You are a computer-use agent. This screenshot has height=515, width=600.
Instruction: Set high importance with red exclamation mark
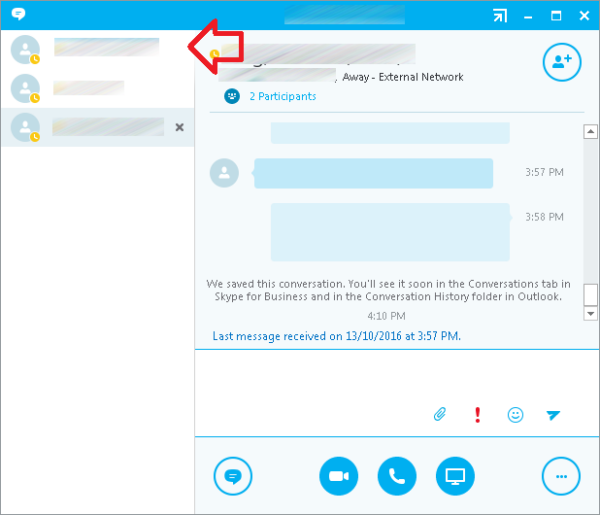(477, 415)
